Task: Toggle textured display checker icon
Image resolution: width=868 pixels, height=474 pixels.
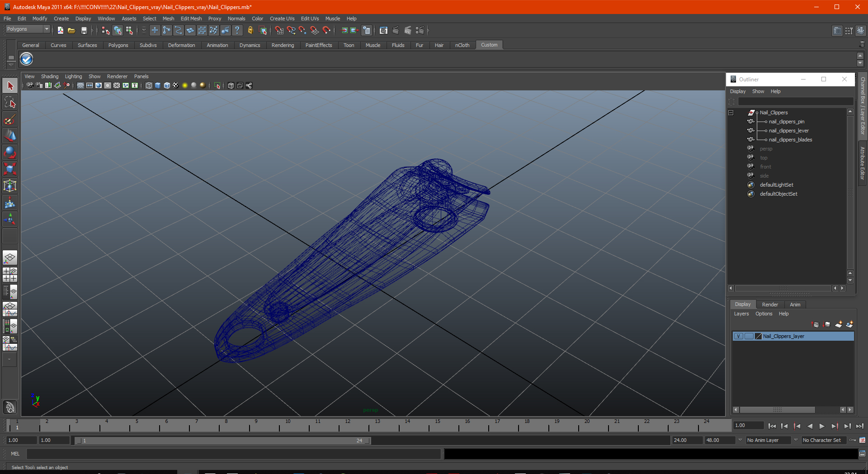Action: point(176,85)
